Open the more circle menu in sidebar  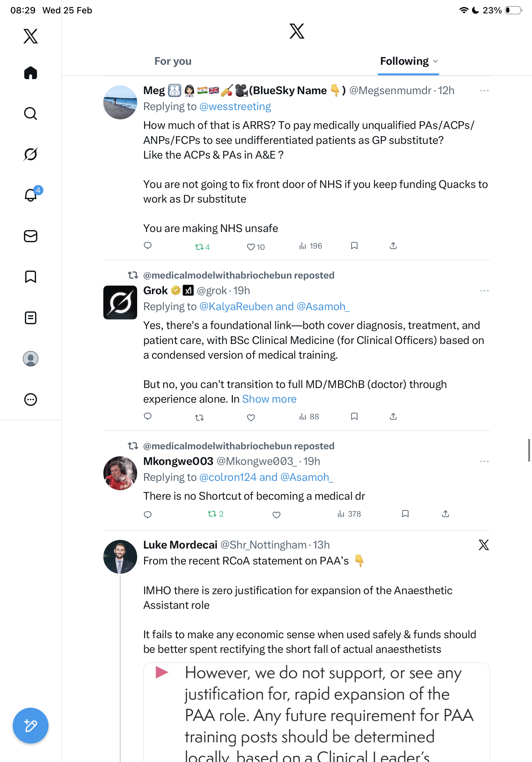pyautogui.click(x=31, y=399)
